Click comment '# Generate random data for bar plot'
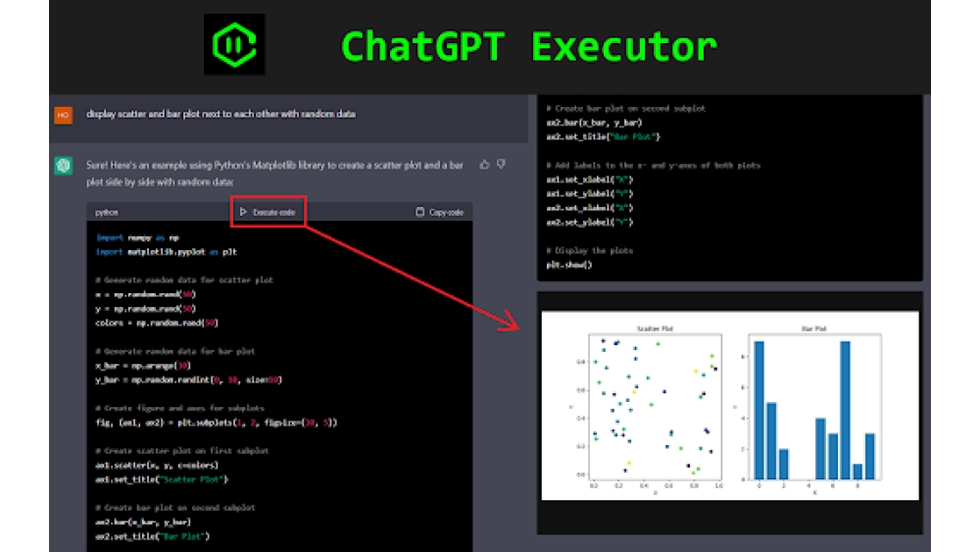Screen dimensions: 980x552 pyautogui.click(x=175, y=351)
